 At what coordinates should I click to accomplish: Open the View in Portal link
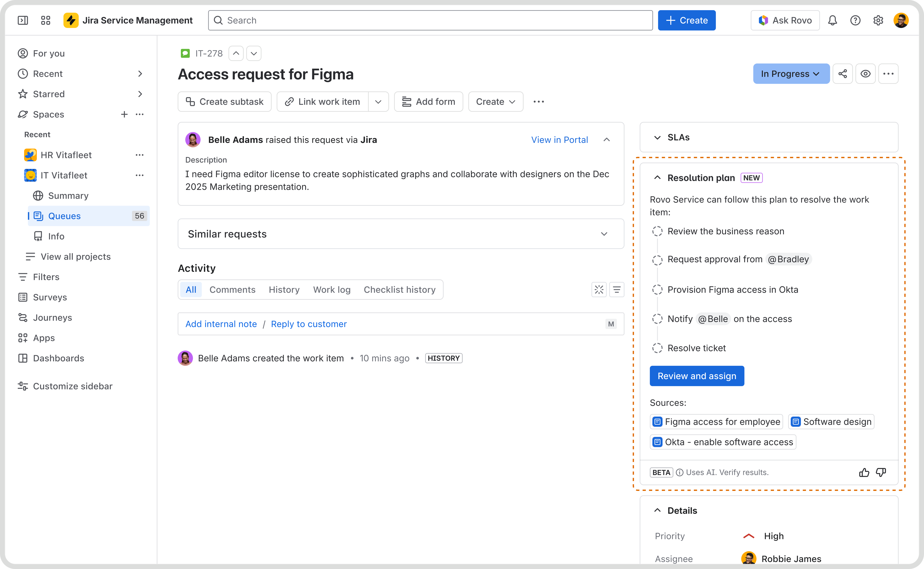click(559, 140)
